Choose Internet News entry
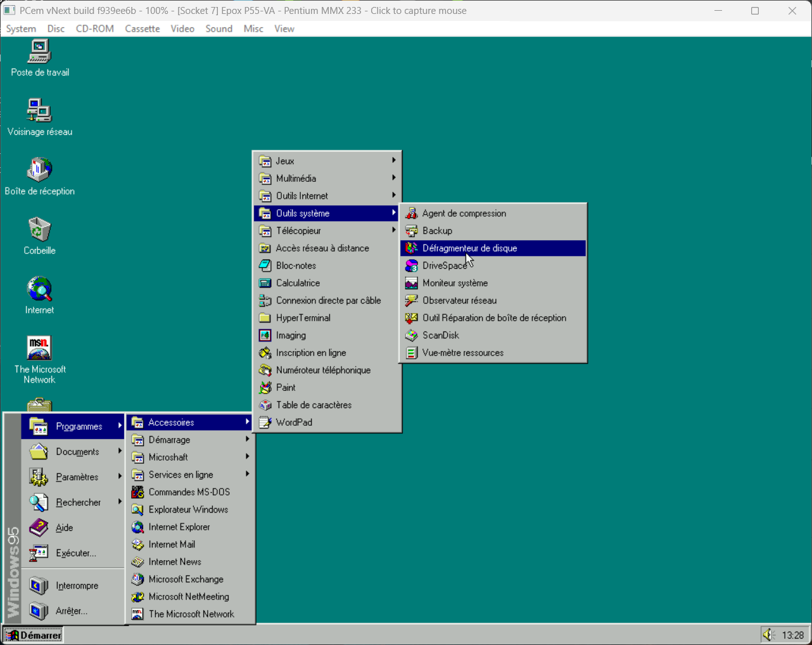 [191, 562]
